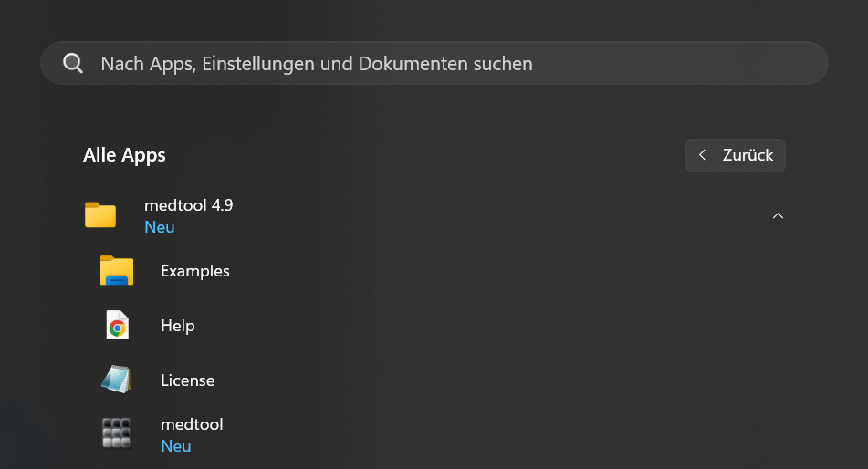Click the Neu badge under medtool app
Screen dimensions: 868x469
[x=175, y=446]
